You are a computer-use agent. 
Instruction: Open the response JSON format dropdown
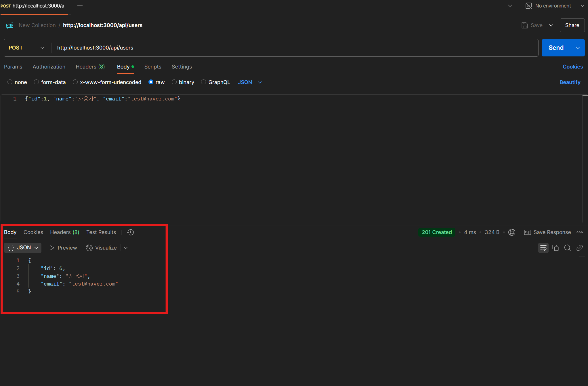[23, 248]
